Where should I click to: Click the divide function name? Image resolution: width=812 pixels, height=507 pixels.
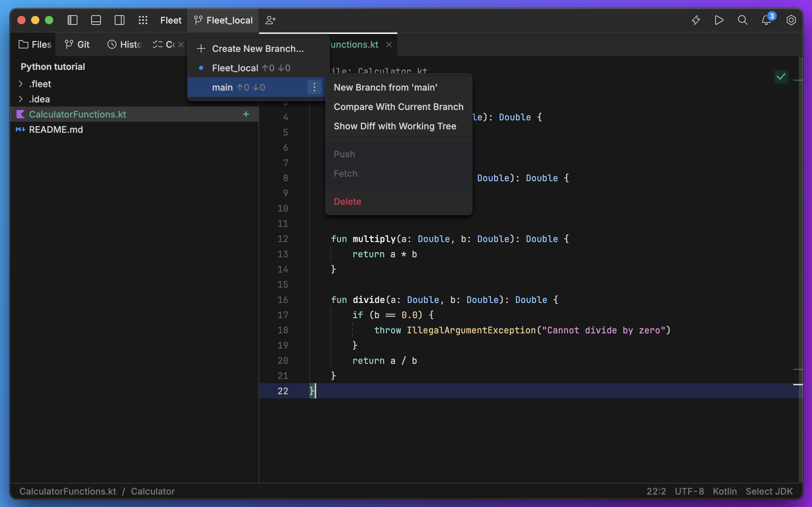[369, 300]
